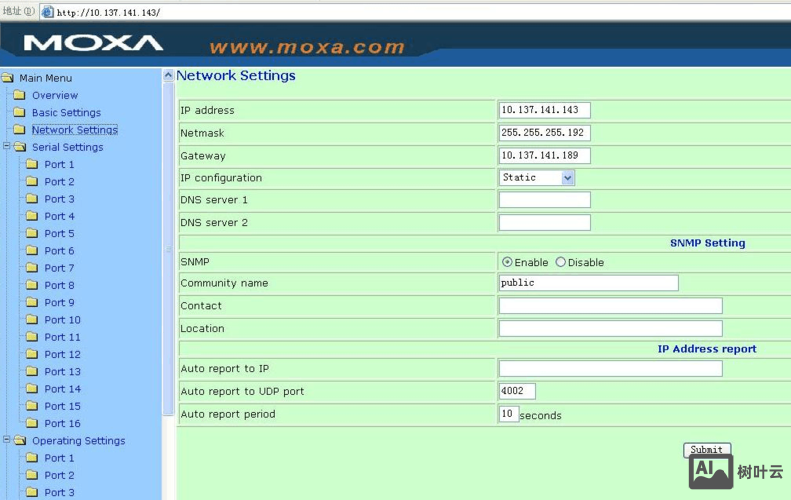Viewport: 791px width, 500px height.
Task: Click the left menu scrollbar track
Action: [168, 250]
